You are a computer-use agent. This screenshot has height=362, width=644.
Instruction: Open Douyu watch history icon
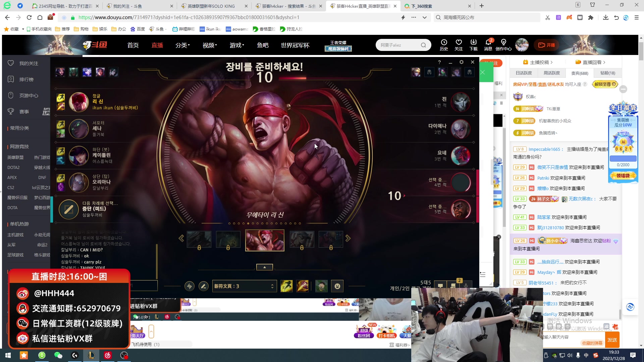[x=444, y=45]
